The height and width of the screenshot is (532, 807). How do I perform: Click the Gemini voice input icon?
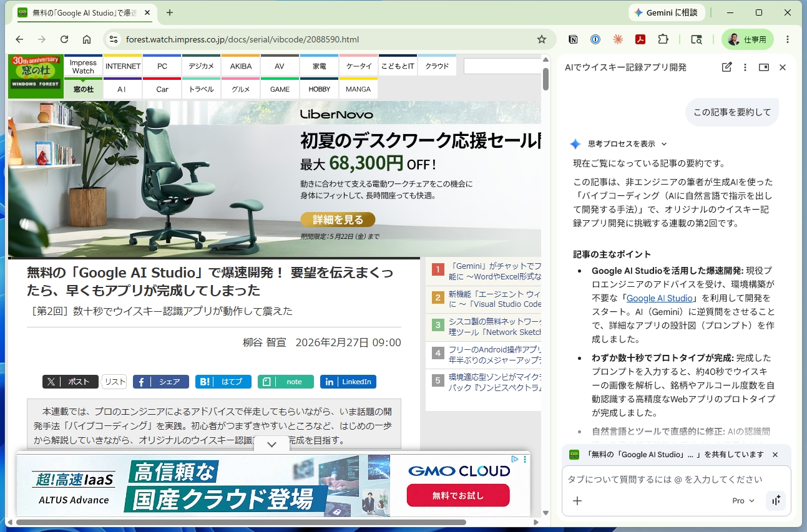pos(776,501)
